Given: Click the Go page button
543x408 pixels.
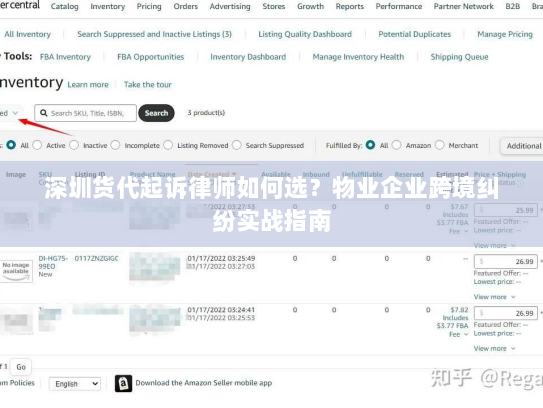Looking at the screenshot, I should [21, 367].
